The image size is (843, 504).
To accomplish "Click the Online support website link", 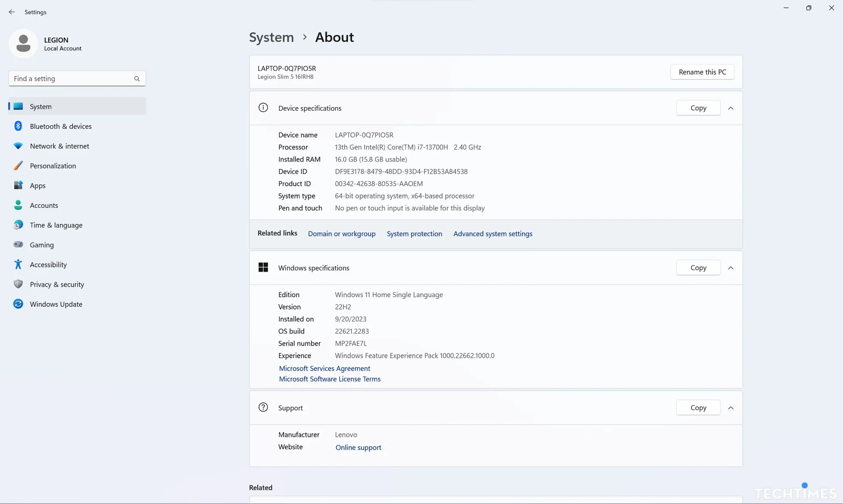I will 358,447.
